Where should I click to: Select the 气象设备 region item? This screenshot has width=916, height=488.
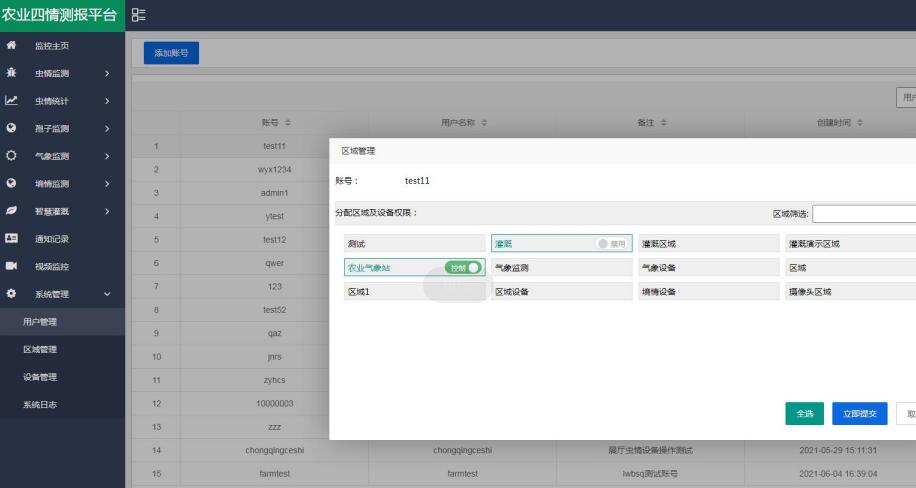pos(705,268)
